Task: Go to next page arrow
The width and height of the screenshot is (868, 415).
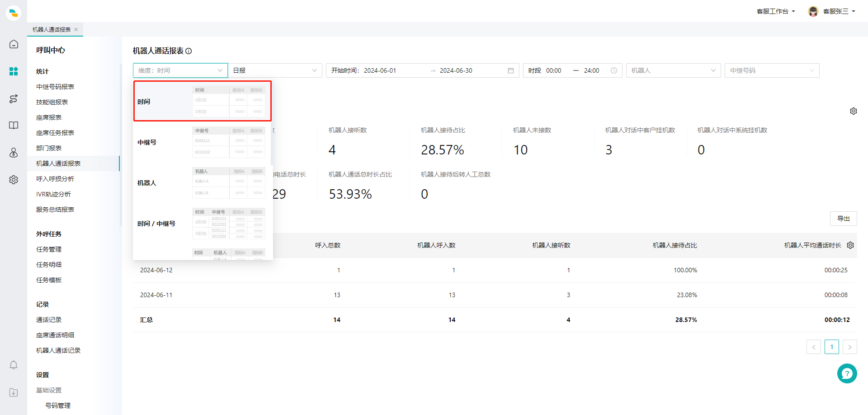Action: point(850,347)
